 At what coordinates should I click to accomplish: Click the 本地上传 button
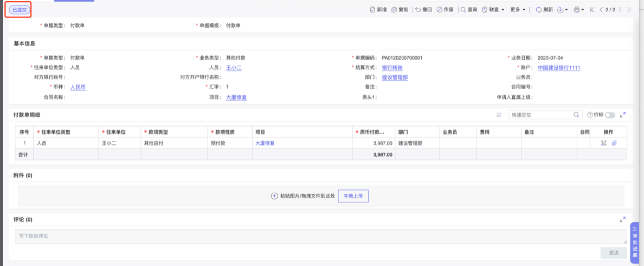pos(353,196)
